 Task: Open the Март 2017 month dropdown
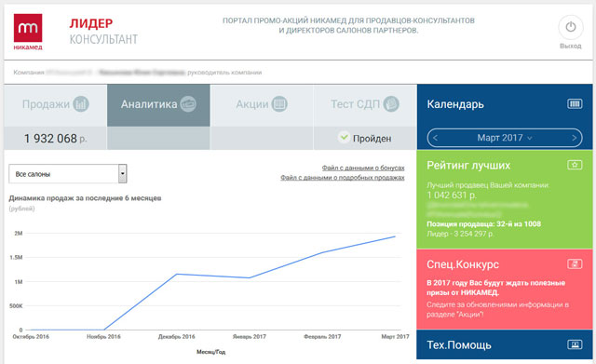[505, 138]
